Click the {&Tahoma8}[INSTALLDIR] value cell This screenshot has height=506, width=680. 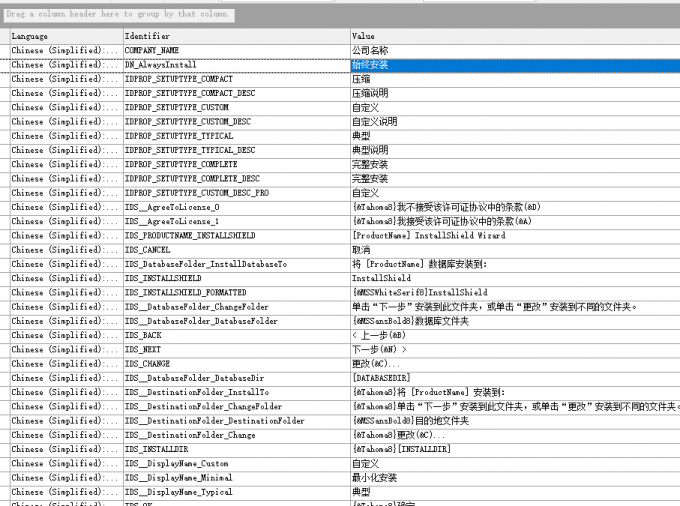pos(515,449)
